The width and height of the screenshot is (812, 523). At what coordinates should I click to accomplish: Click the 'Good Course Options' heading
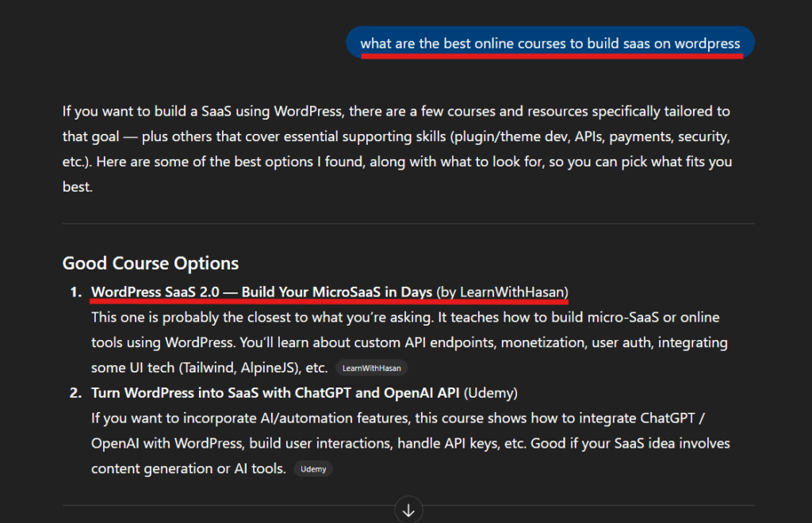coord(151,263)
